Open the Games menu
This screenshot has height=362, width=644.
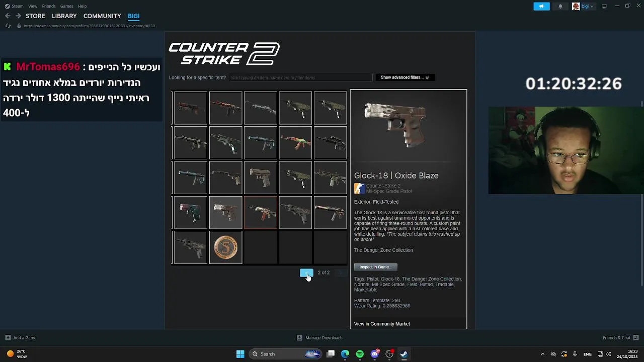67,6
